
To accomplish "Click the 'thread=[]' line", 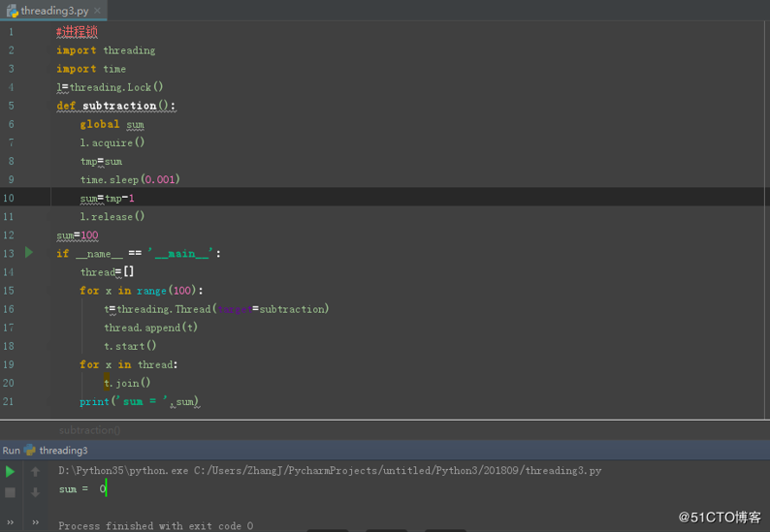I will (107, 272).
